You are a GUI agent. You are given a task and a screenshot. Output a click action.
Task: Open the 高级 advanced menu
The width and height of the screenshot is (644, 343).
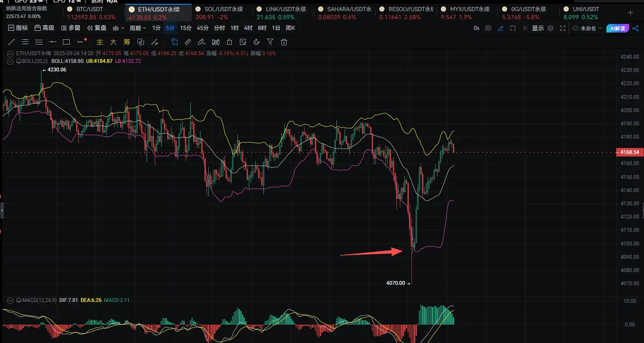point(44,28)
